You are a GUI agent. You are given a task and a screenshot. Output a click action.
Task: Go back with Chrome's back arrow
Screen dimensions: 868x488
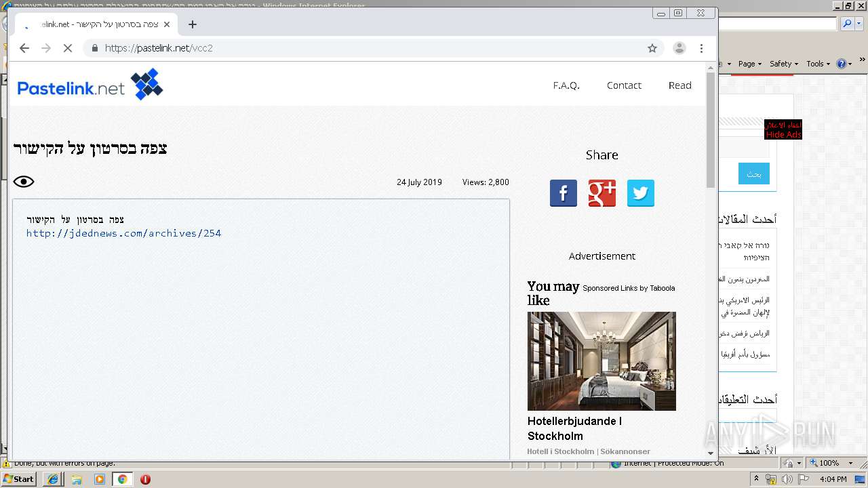pos(24,48)
